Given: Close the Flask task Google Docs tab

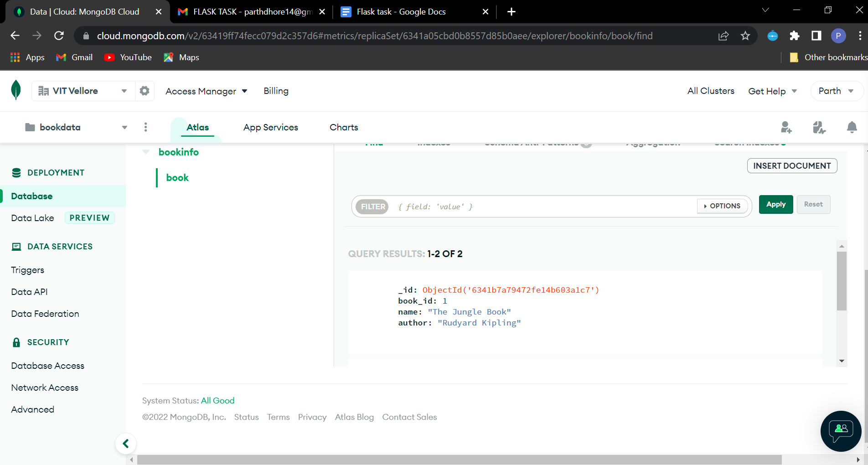Looking at the screenshot, I should tap(486, 12).
